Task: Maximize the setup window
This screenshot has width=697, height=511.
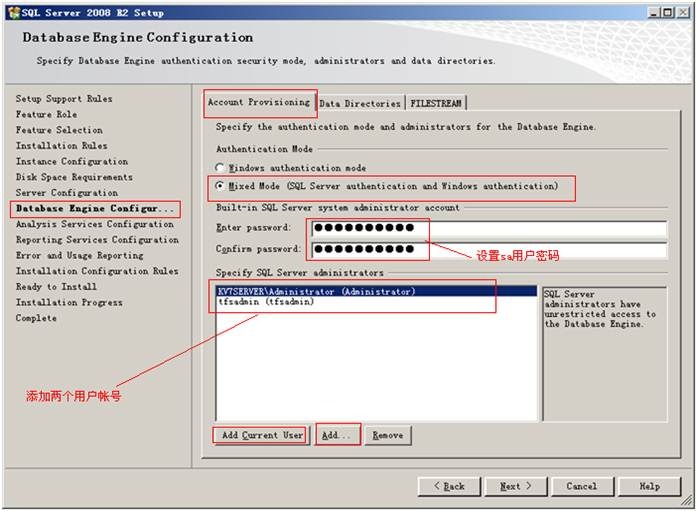Action: (x=667, y=12)
